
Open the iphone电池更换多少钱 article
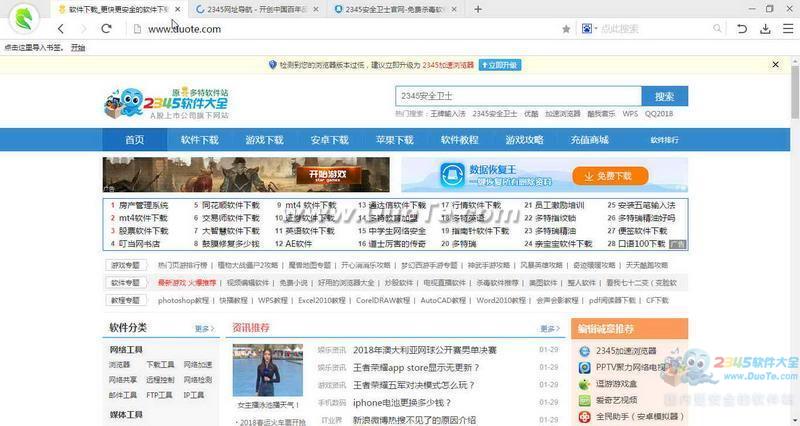[402, 403]
